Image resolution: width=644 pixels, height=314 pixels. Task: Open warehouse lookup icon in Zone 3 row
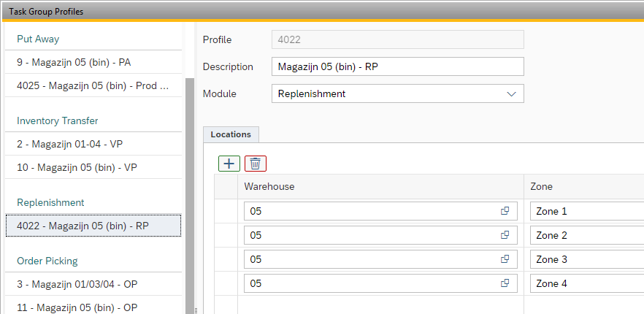coord(504,259)
